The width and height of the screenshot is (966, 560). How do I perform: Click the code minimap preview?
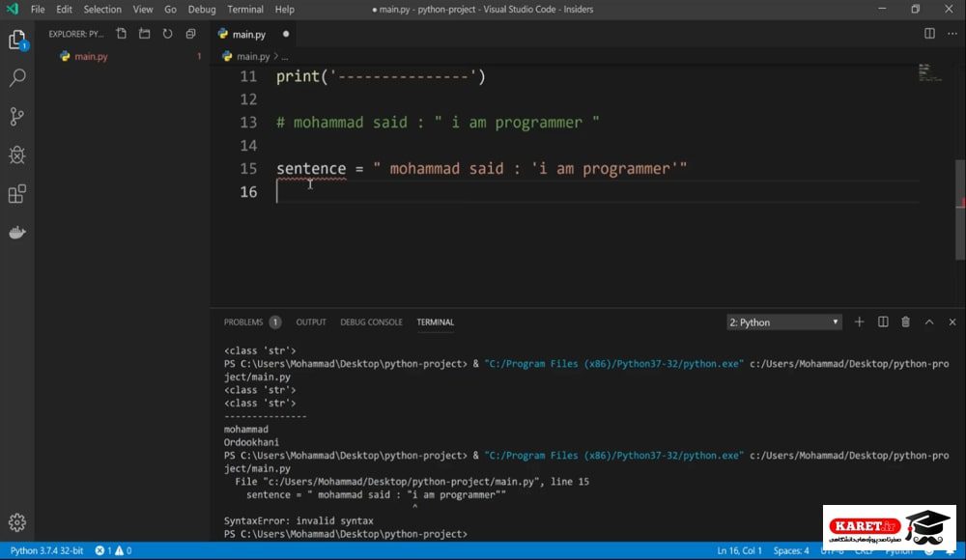(930, 72)
